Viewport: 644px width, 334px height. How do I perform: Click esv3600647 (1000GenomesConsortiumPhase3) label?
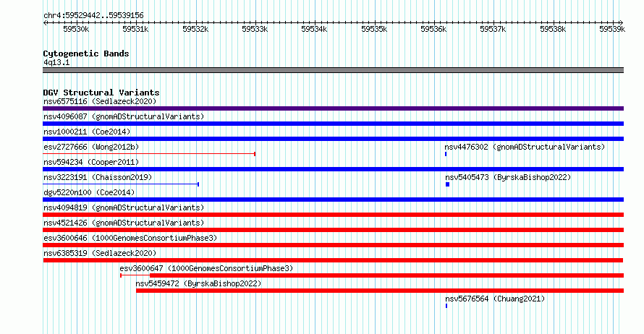tap(206, 268)
